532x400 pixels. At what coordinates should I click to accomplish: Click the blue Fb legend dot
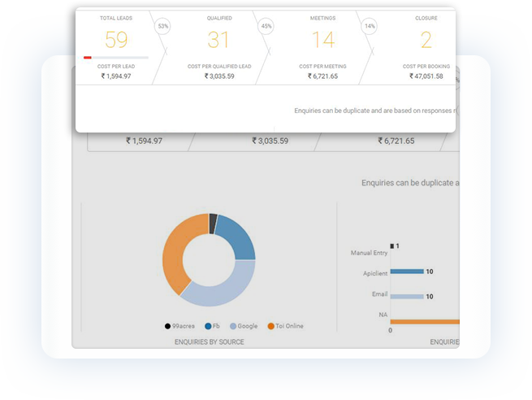click(208, 326)
